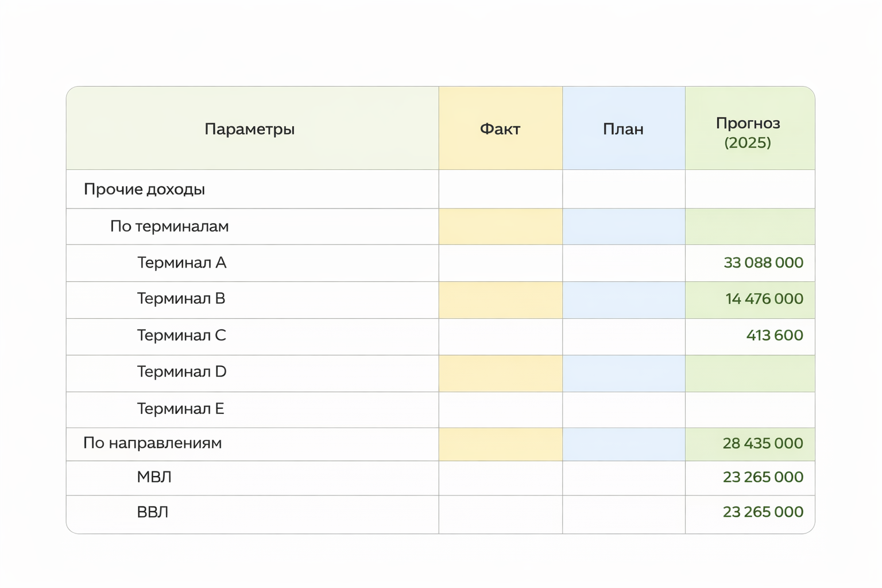The width and height of the screenshot is (882, 588).
Task: Select forecast cell 14 476 000
Action: pos(764,299)
